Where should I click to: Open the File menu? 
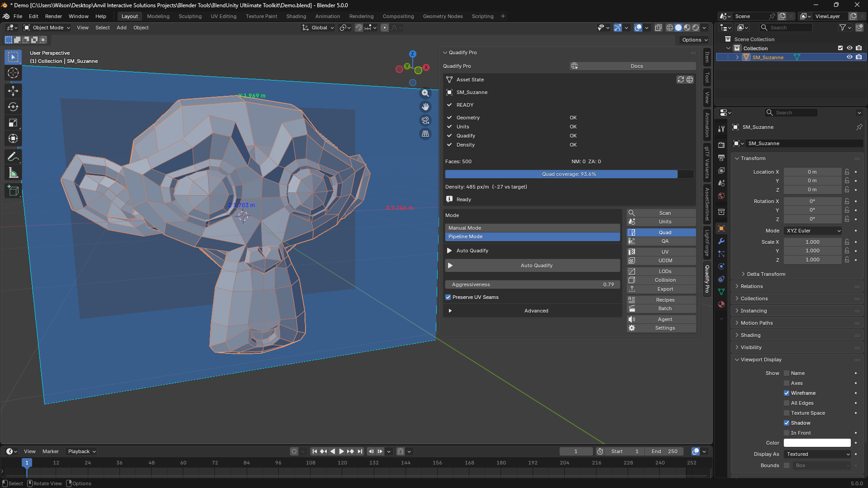pyautogui.click(x=18, y=16)
